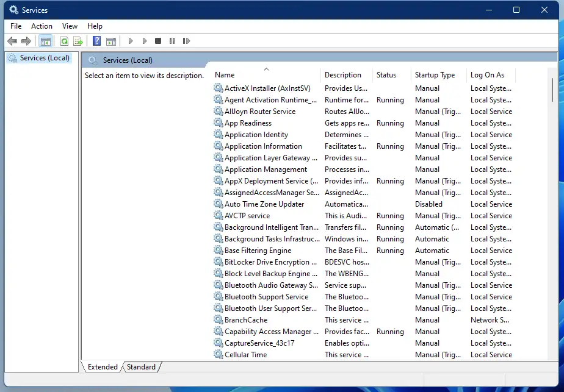Click the Export List toolbar icon
This screenshot has height=392, width=564.
(78, 41)
